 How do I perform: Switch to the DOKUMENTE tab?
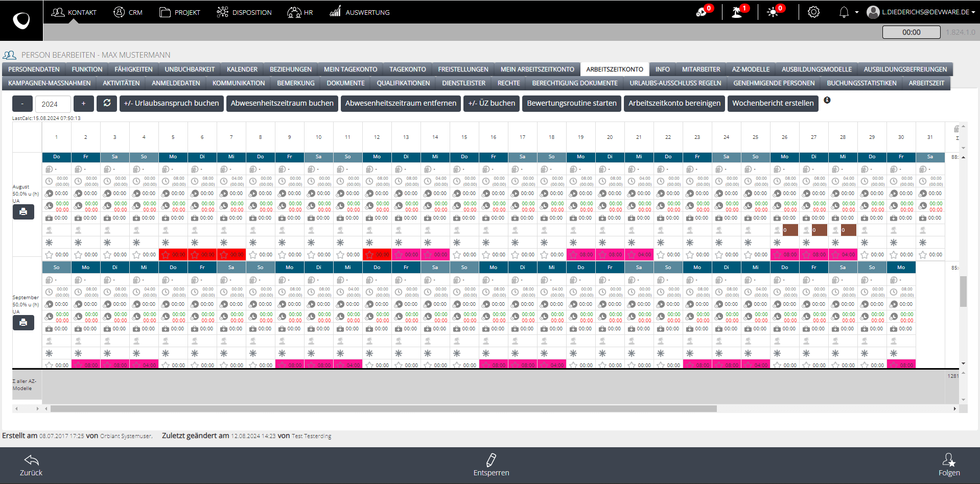[345, 83]
